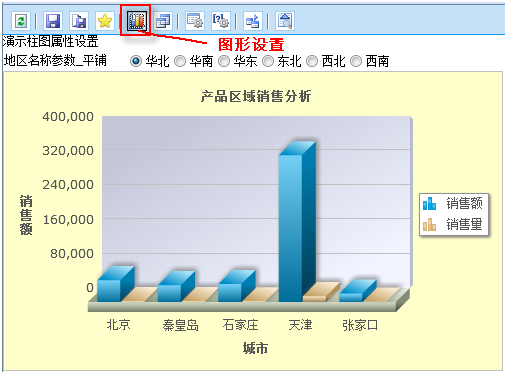The height and width of the screenshot is (374, 507).
Task: Pick the 西南 region radio button
Action: tap(356, 61)
